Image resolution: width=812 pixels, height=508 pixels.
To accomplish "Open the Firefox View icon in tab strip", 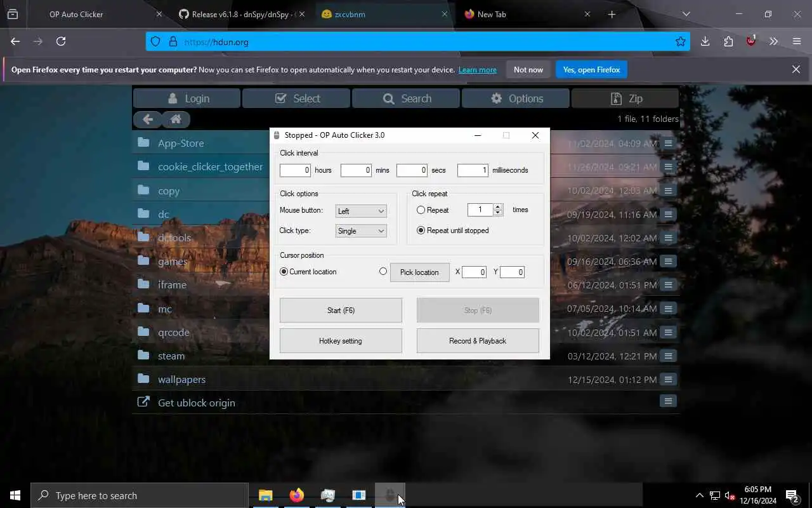I will pyautogui.click(x=13, y=14).
